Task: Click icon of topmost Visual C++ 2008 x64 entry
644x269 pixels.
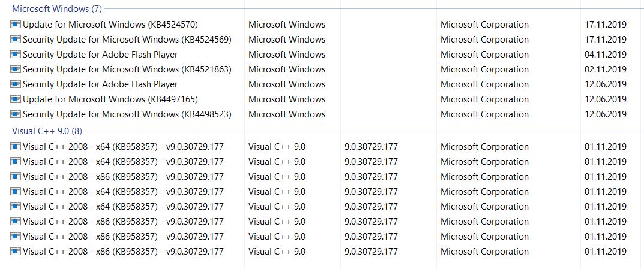Action: pos(16,147)
